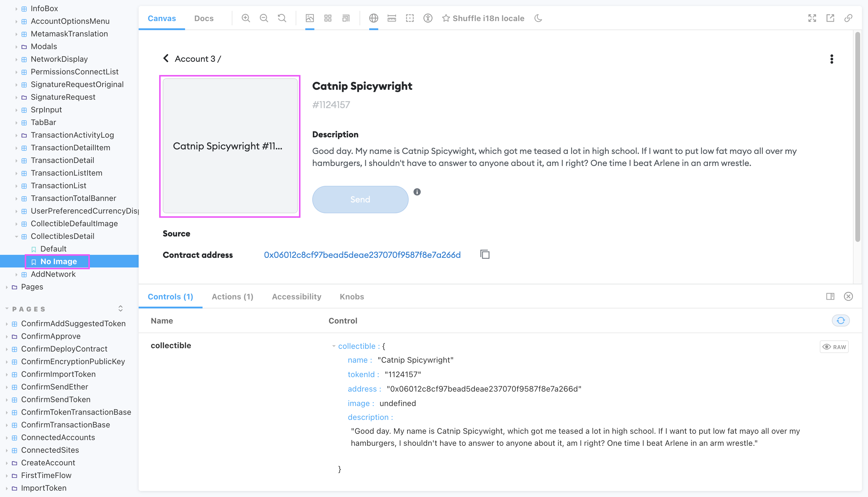
Task: Toggle the grid overlay icon
Action: tap(328, 18)
